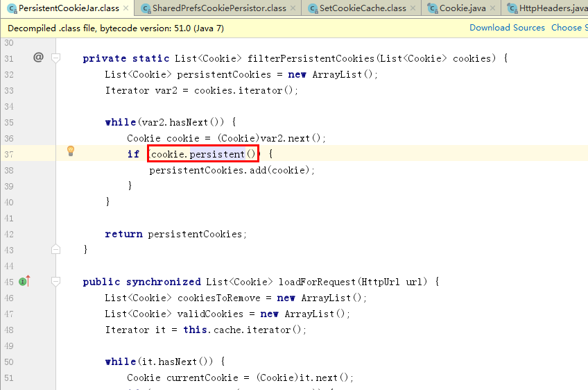Click line number 37 in gutter
Screen dimensions: 588x390
click(9, 154)
